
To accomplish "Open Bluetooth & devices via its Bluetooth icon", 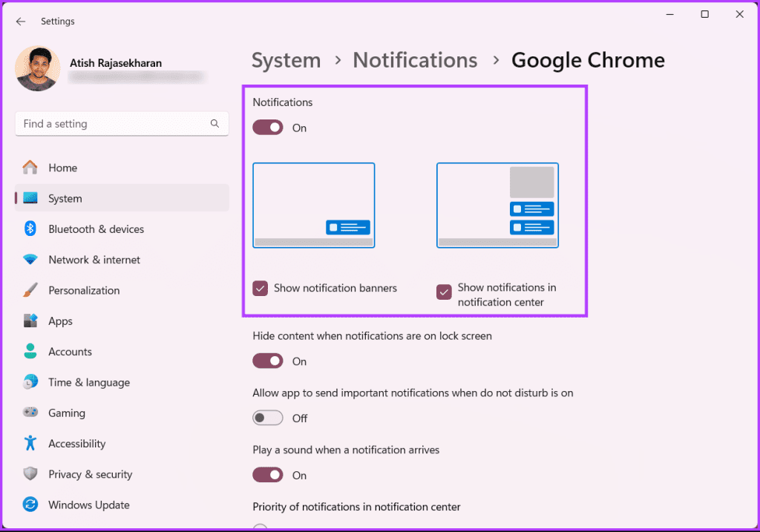I will tap(30, 229).
